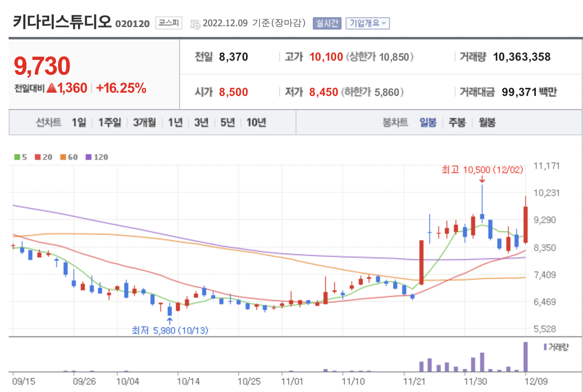
Task: Click the +16.25% change rate
Action: pos(121,88)
